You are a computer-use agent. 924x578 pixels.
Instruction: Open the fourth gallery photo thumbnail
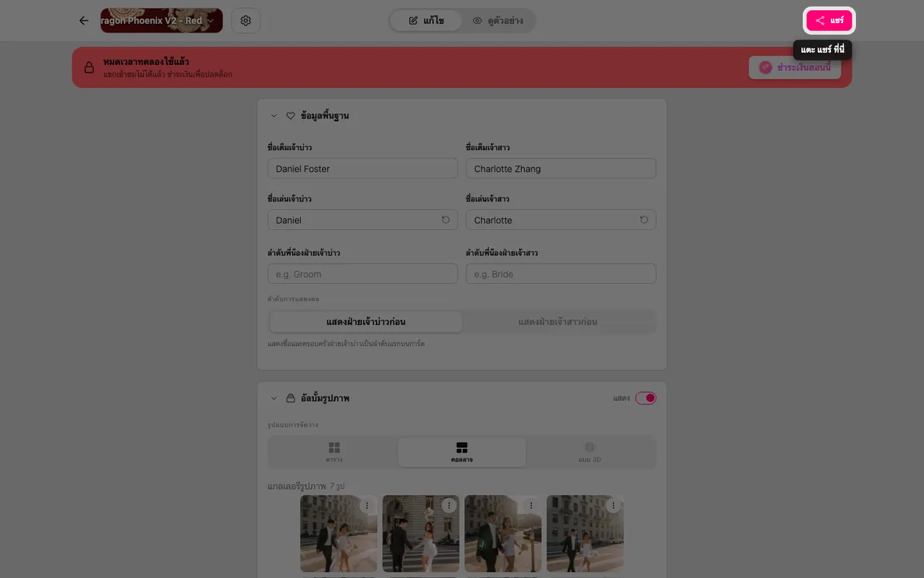[x=585, y=535]
